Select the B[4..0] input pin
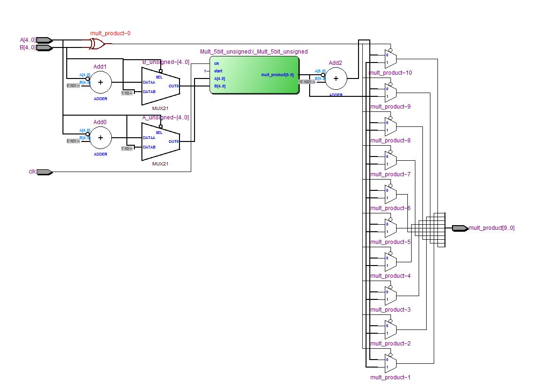546x392 pixels. pos(44,48)
